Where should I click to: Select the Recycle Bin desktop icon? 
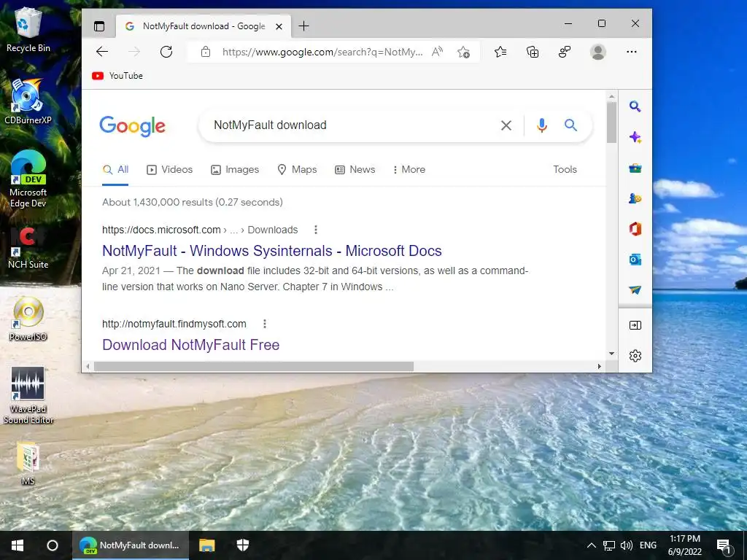[x=28, y=29]
